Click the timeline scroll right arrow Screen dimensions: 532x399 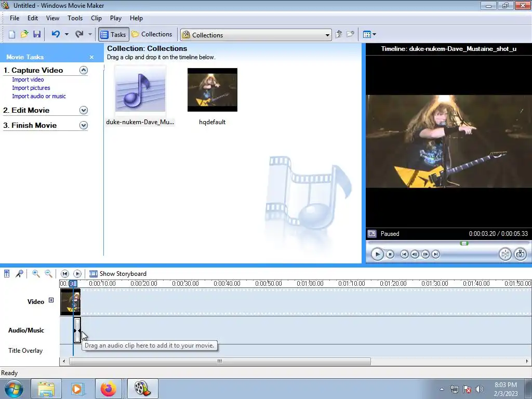[527, 362]
